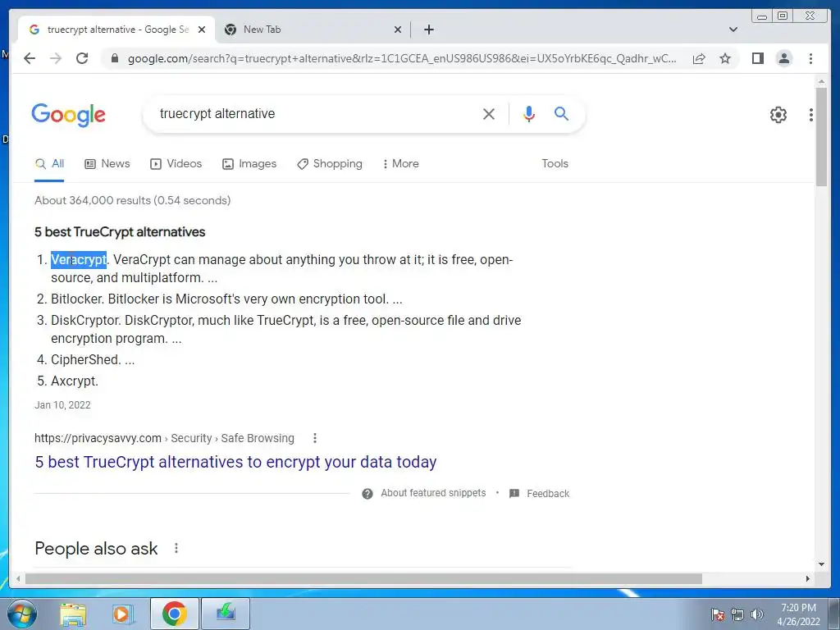Go to the Google logo homepage

point(69,115)
